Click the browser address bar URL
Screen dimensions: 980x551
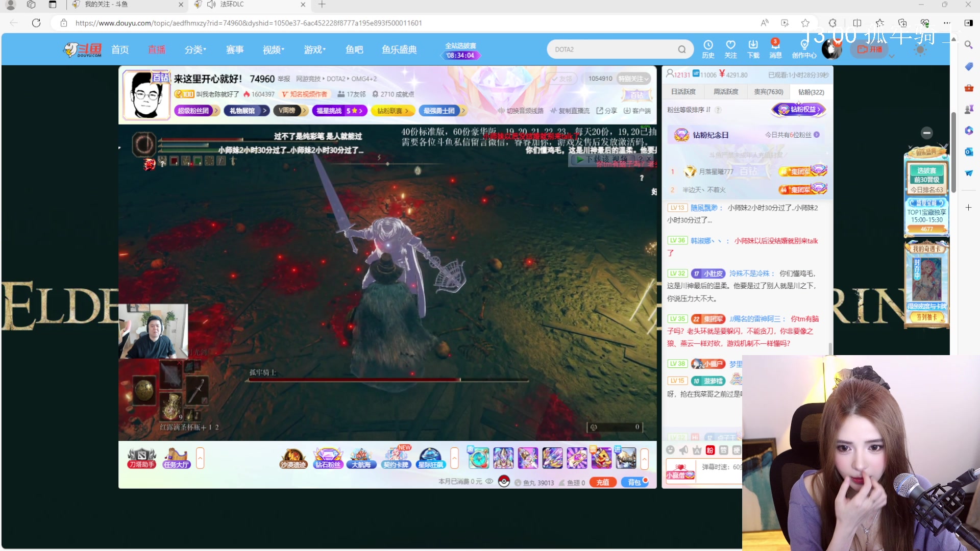tap(249, 23)
